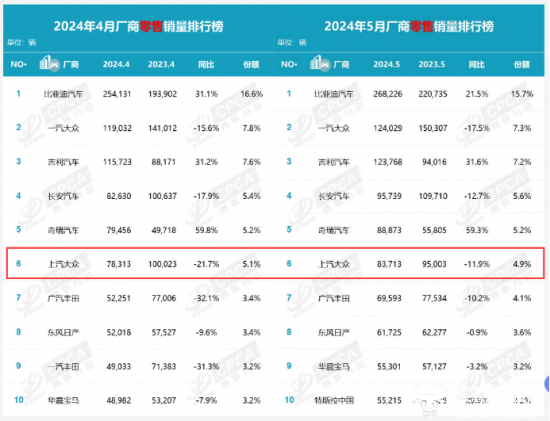550x421 pixels.
Task: Click the -0.9% year-over-year cell
Action: (x=477, y=332)
